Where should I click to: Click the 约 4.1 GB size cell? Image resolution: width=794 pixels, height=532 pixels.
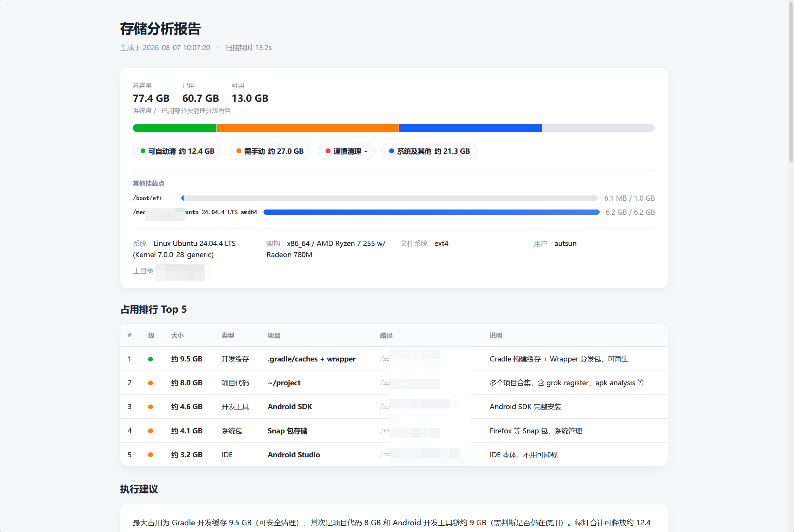[x=187, y=431]
